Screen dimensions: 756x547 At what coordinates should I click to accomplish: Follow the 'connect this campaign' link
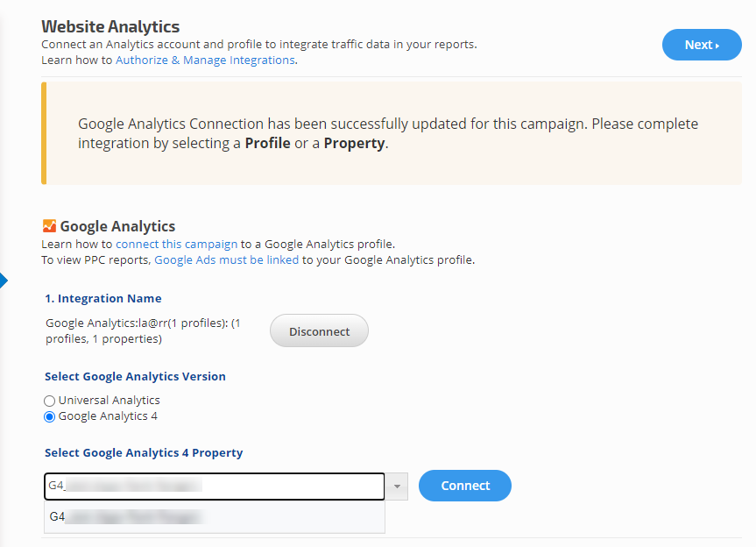coord(176,244)
